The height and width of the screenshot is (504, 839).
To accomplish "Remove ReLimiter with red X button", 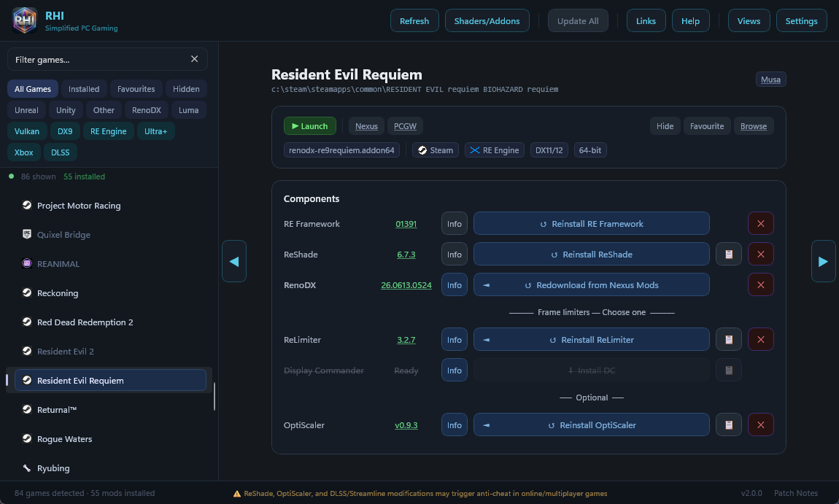I will click(760, 339).
